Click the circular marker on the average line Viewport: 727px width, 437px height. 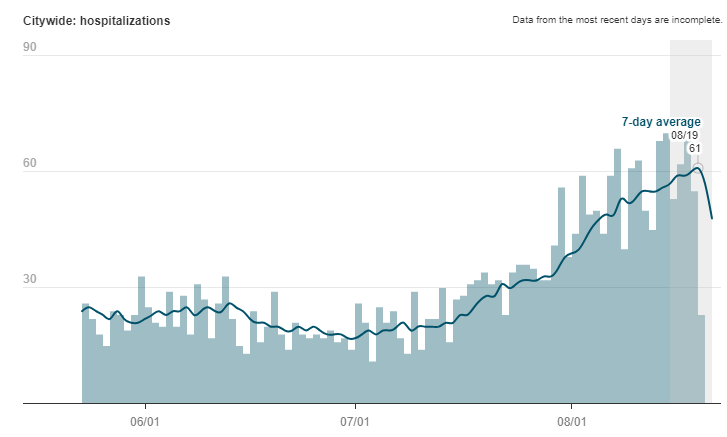[x=698, y=167]
